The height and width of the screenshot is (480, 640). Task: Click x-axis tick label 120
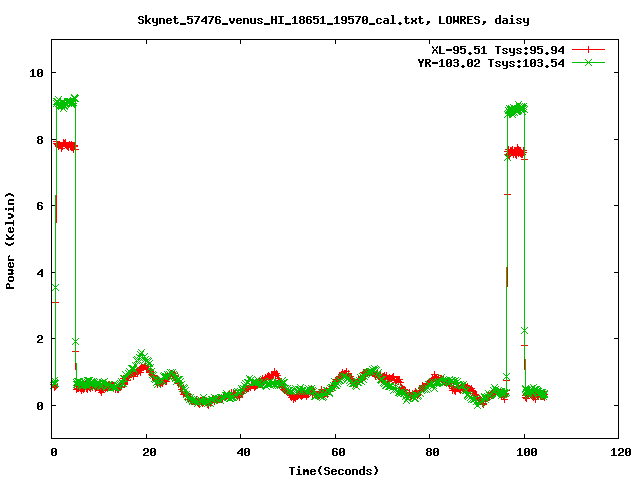(x=621, y=452)
